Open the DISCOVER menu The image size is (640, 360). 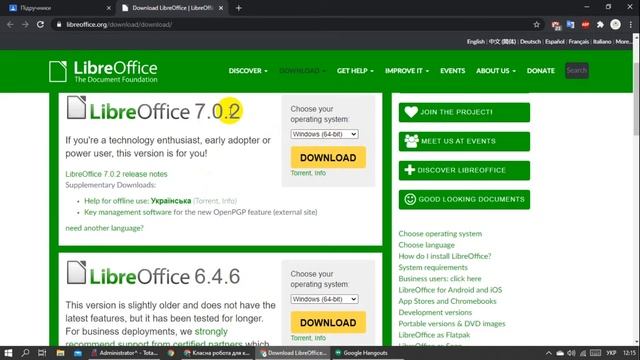(x=248, y=71)
